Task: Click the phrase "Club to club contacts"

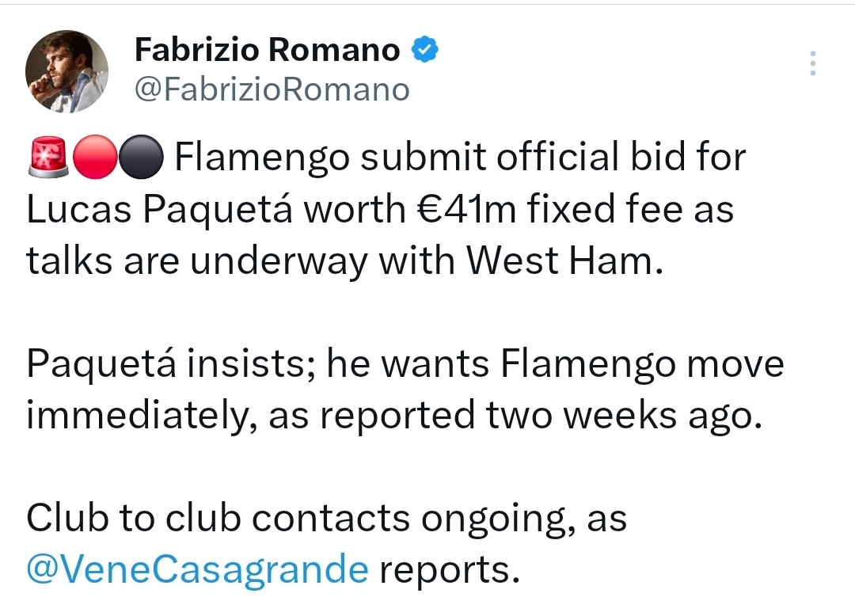Action: pos(218,519)
